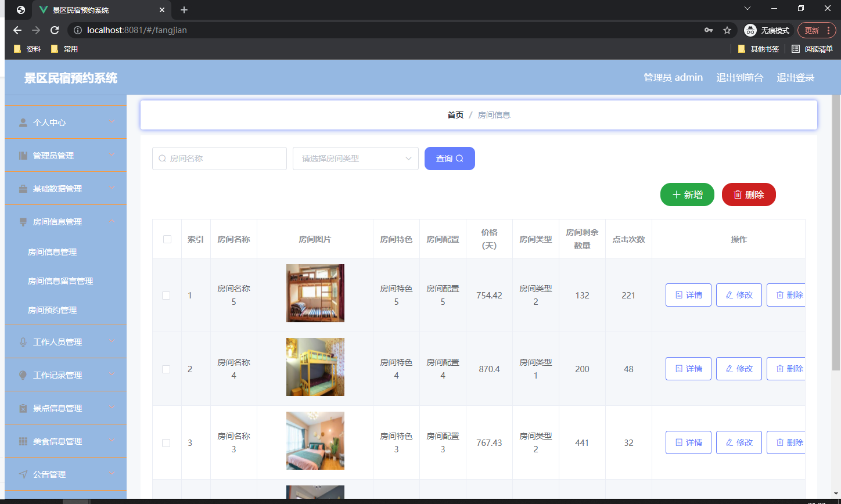Click the red 删除 batch delete button
The width and height of the screenshot is (841, 504).
tap(749, 195)
